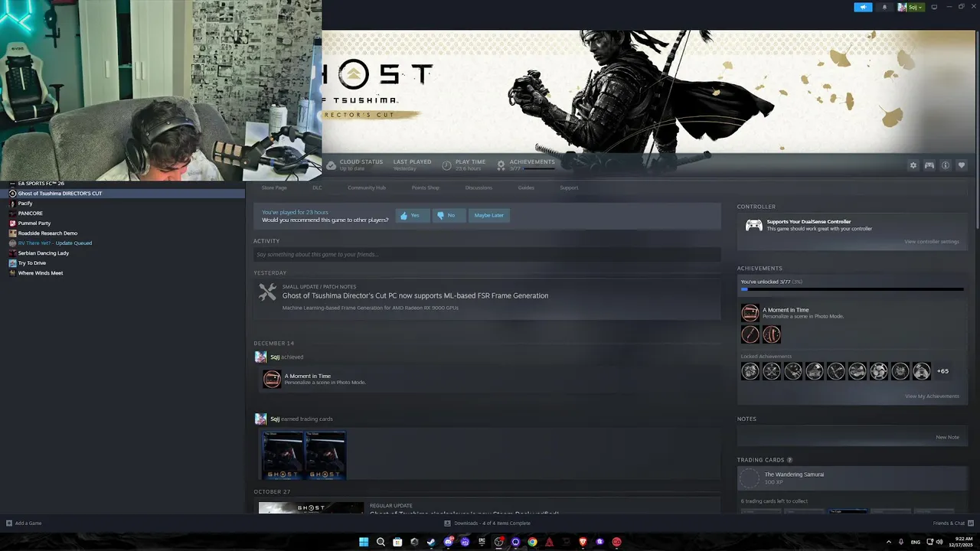Open the Guides tab
980x551 pixels.
tap(526, 187)
